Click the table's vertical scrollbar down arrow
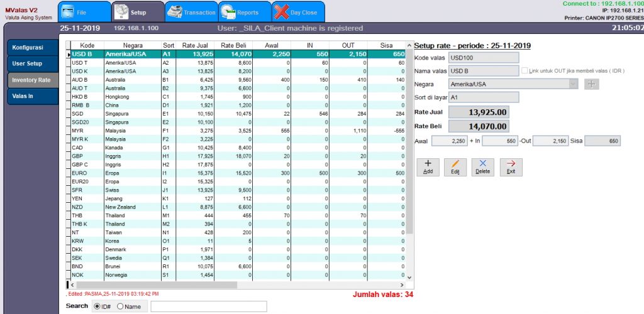The width and height of the screenshot is (644, 314). tap(409, 277)
